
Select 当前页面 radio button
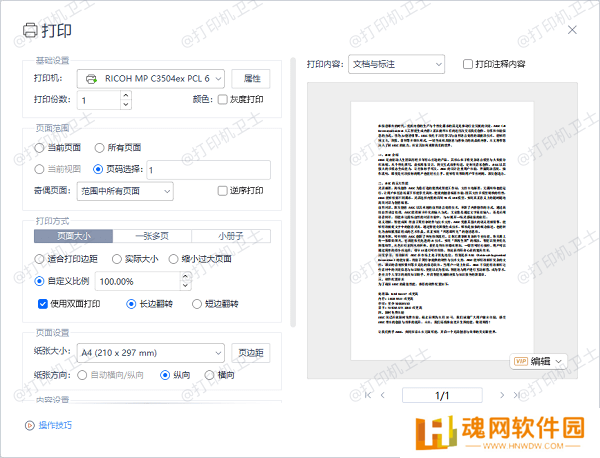coord(39,148)
